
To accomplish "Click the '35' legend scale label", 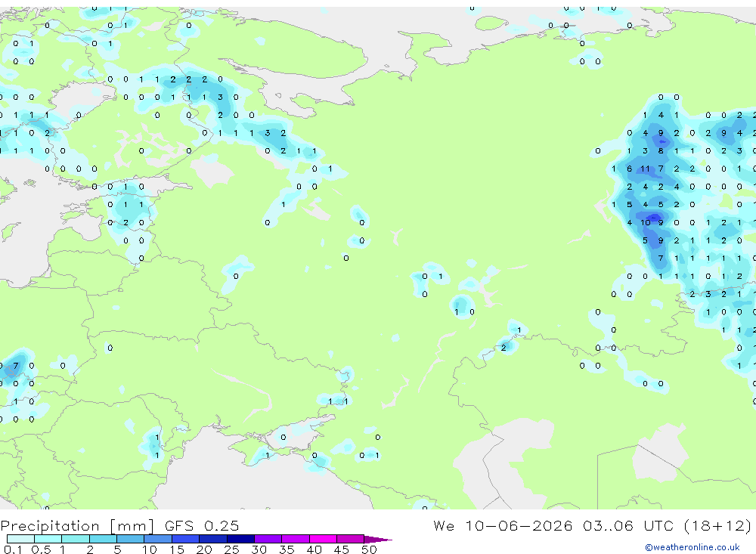I will pyautogui.click(x=287, y=549).
